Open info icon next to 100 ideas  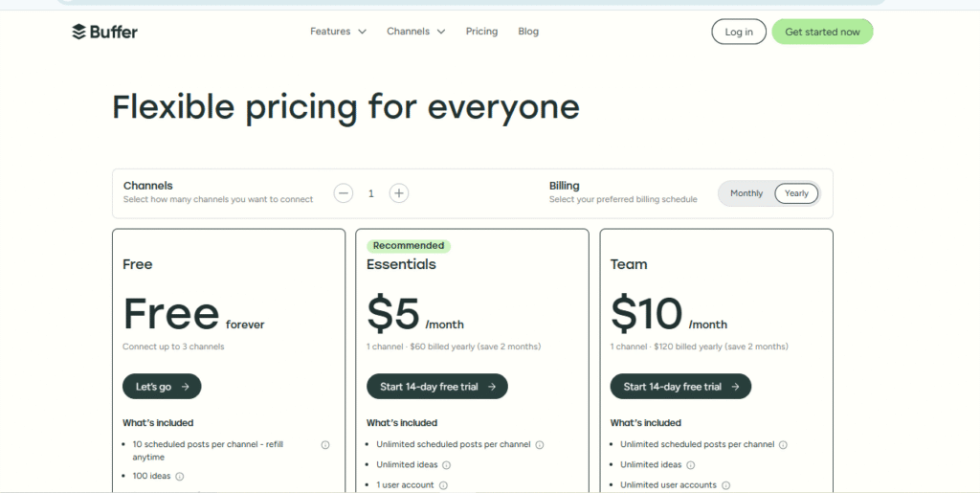point(179,476)
